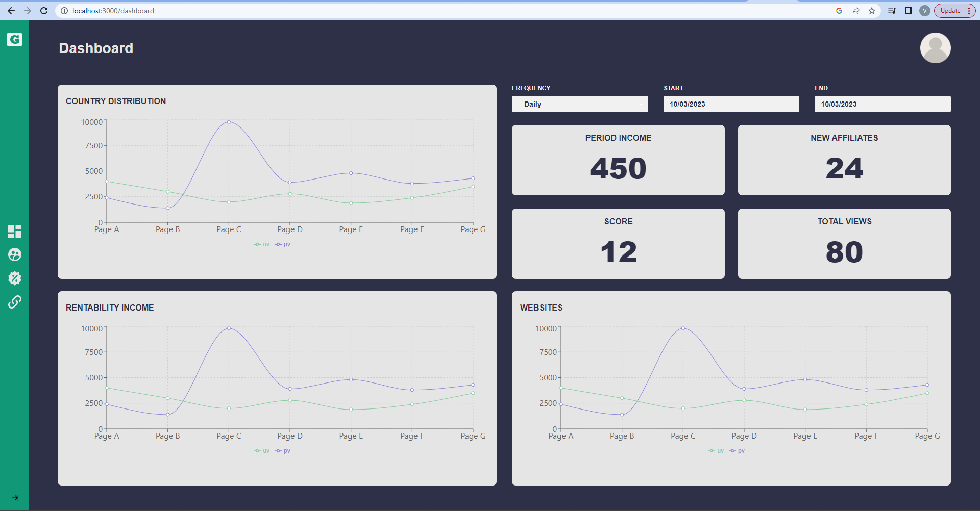
Task: Click the site information icon in address bar
Action: [x=64, y=11]
